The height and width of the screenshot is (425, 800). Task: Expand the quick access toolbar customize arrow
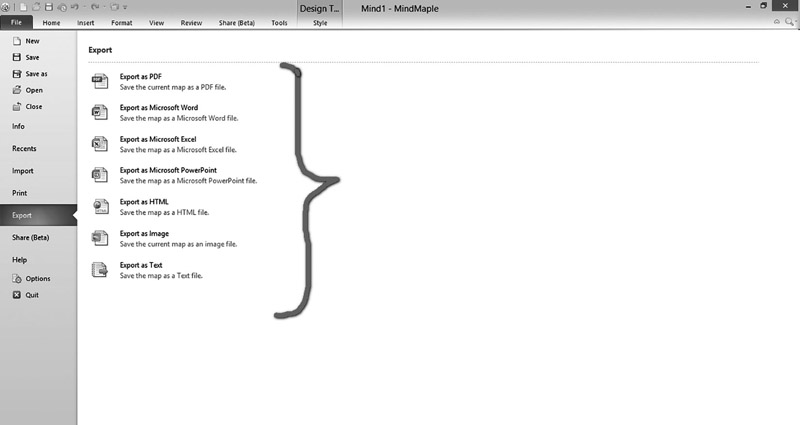(x=125, y=7)
